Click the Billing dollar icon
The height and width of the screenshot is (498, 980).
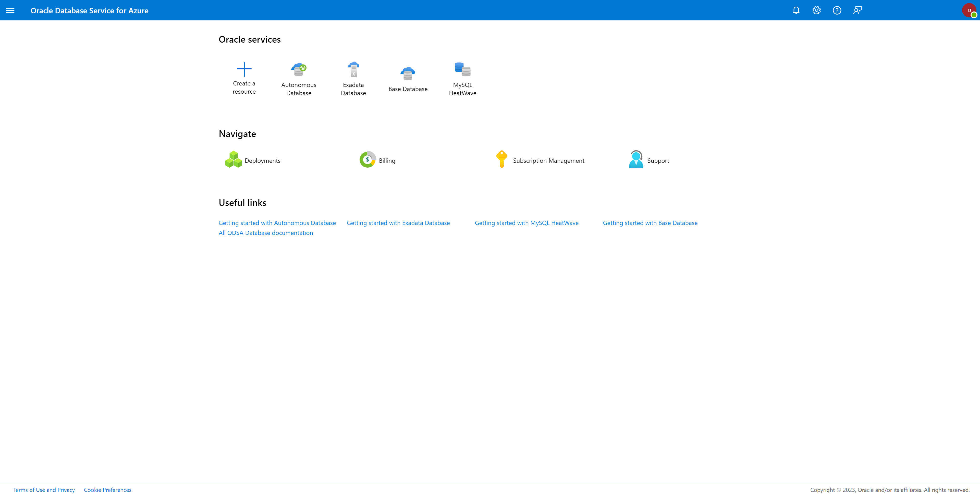pyautogui.click(x=367, y=159)
